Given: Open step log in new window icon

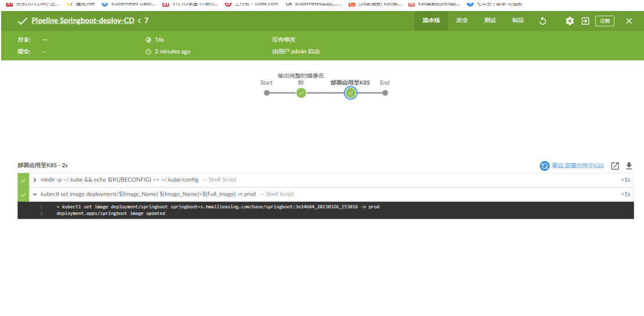Looking at the screenshot, I should tap(615, 166).
